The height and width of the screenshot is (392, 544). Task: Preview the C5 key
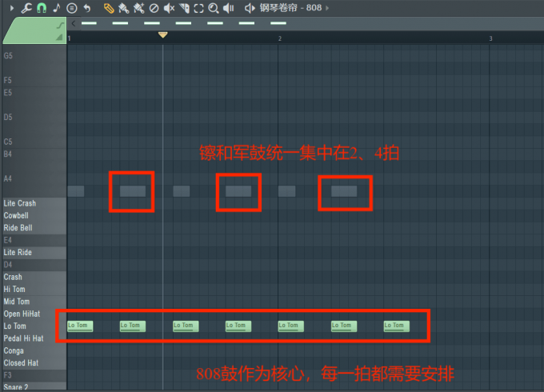point(34,142)
